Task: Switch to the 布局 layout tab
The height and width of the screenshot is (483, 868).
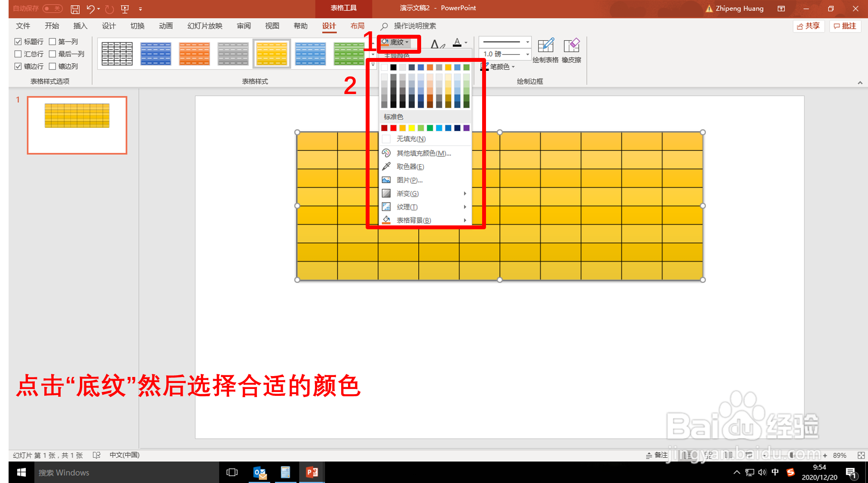Action: pyautogui.click(x=357, y=26)
